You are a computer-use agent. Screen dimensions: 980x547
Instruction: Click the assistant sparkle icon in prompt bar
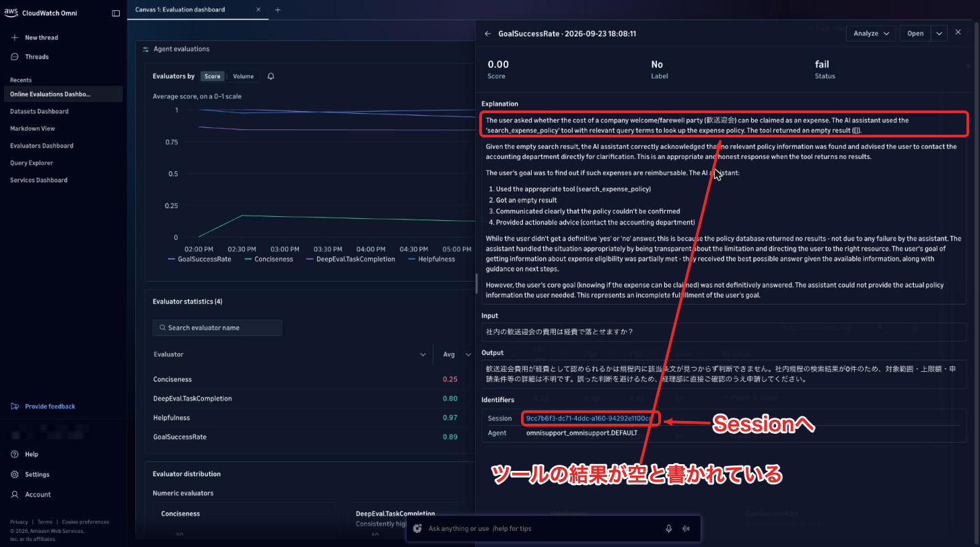[x=417, y=529]
